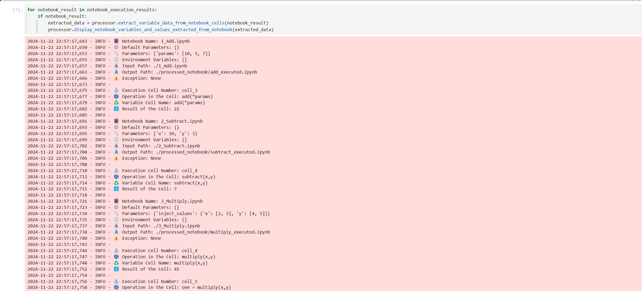This screenshot has width=644, height=291.
Task: Click the info icon beside Result of the Cell: 22
Action: (116, 109)
